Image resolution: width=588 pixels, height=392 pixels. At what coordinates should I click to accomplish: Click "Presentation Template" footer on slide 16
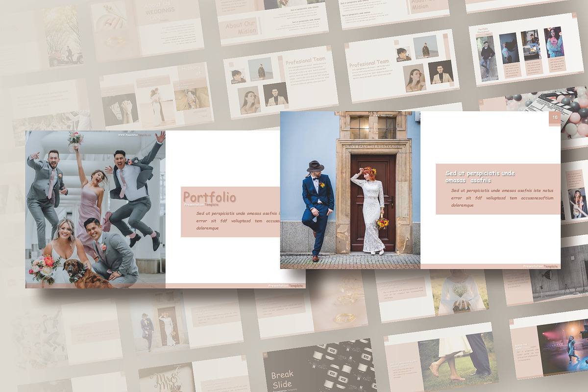coord(540,266)
